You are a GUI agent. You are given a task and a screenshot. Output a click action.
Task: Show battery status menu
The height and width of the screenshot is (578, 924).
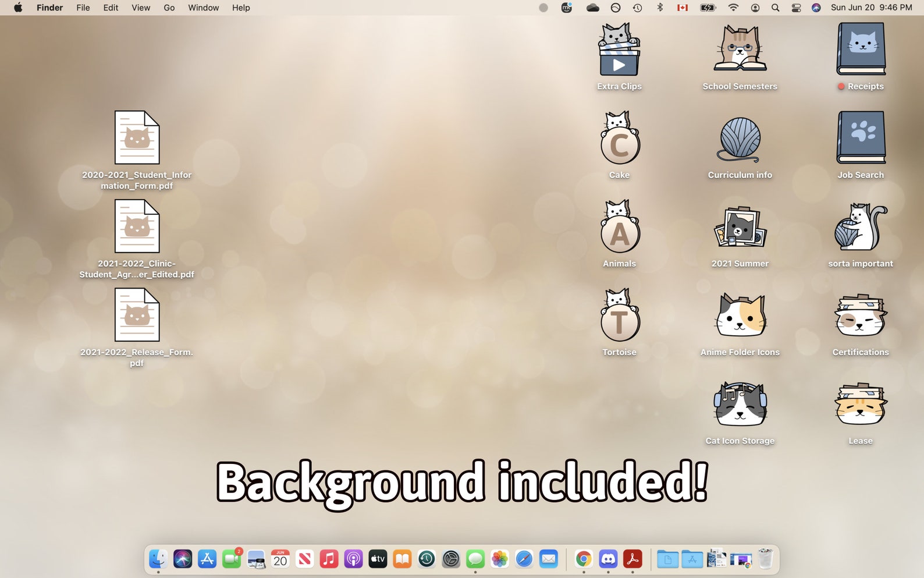(x=708, y=8)
